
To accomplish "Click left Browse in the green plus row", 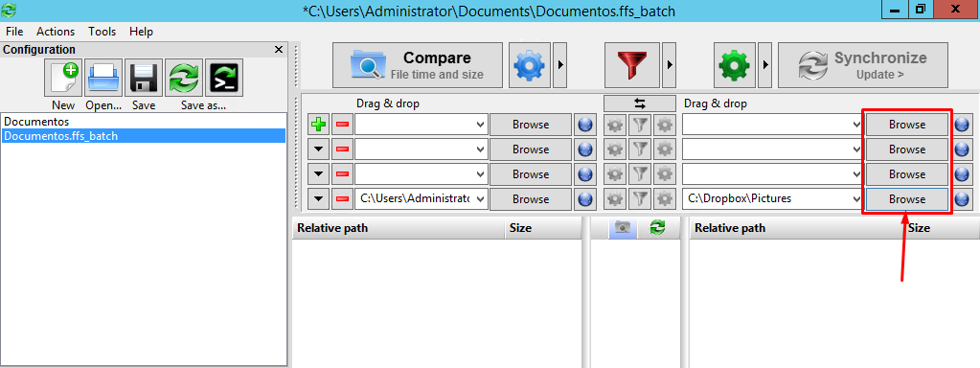I will coord(531,125).
